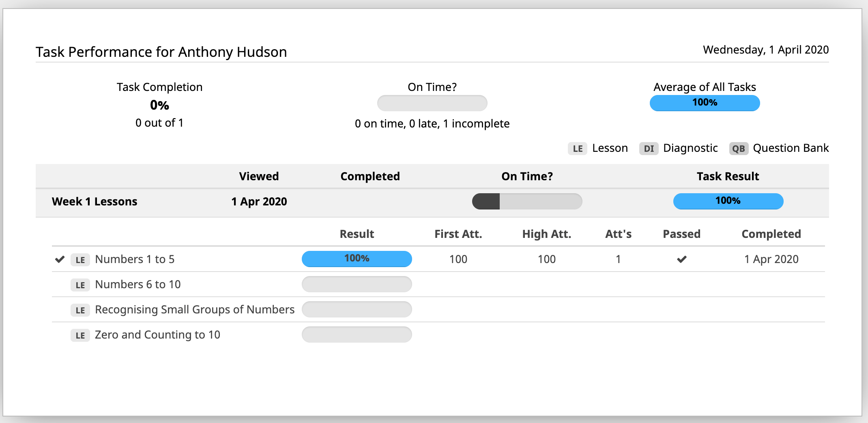Click the LE badge beside Numbers 6 to 10
This screenshot has width=868, height=423.
click(x=80, y=285)
